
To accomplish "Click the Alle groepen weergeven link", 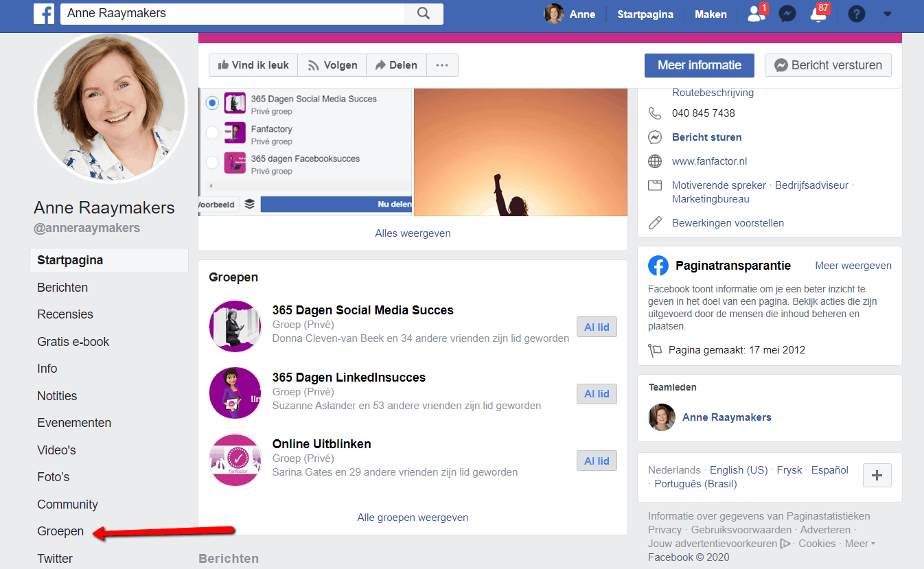I will (x=413, y=518).
